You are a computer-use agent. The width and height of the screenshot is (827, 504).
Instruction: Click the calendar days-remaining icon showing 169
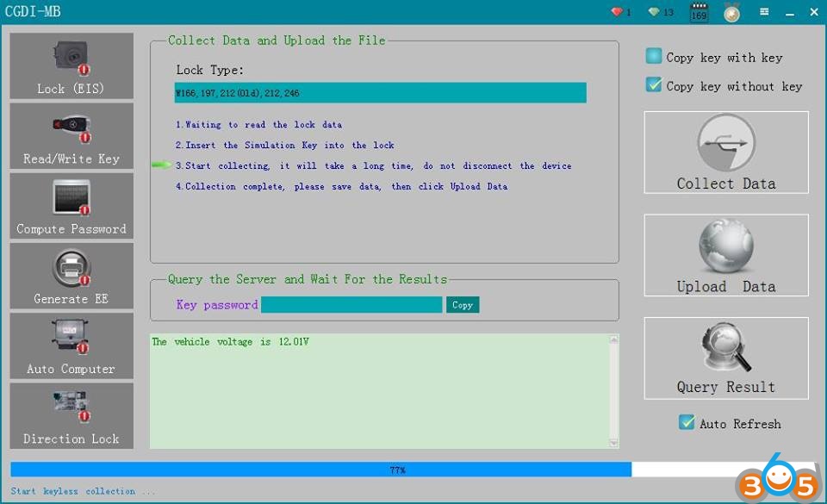(699, 13)
